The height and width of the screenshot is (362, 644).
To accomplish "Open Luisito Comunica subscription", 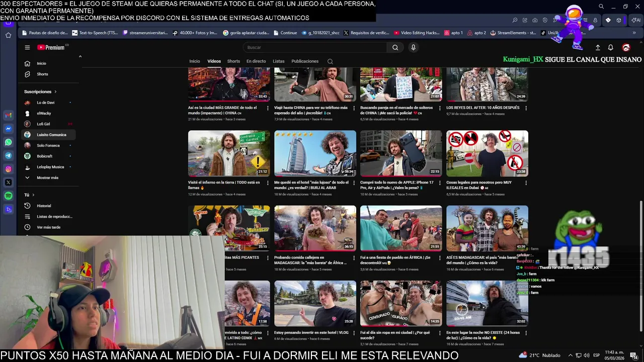I will point(48,135).
